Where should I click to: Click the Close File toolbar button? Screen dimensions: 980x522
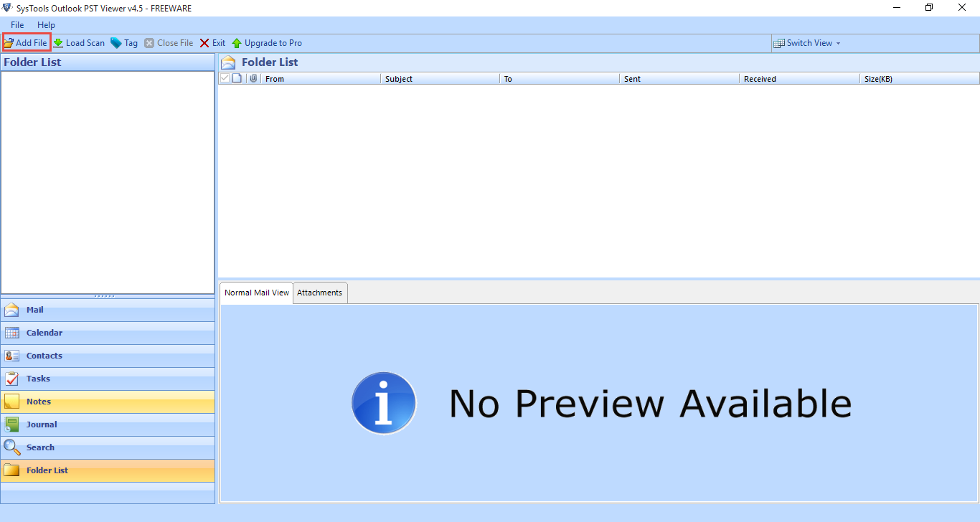click(169, 43)
